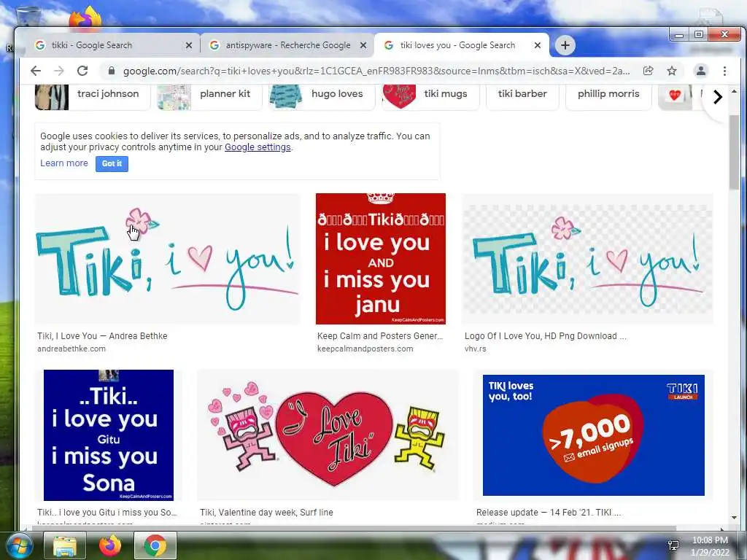The width and height of the screenshot is (747, 560).
Task: Click the vertical scrollbar thumb
Action: [x=734, y=152]
